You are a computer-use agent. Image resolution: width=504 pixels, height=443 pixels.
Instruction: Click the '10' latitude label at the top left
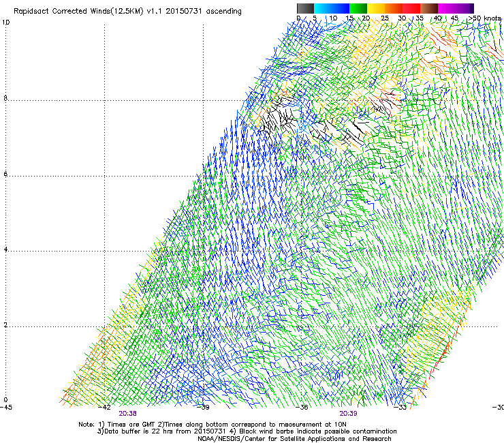[5, 22]
